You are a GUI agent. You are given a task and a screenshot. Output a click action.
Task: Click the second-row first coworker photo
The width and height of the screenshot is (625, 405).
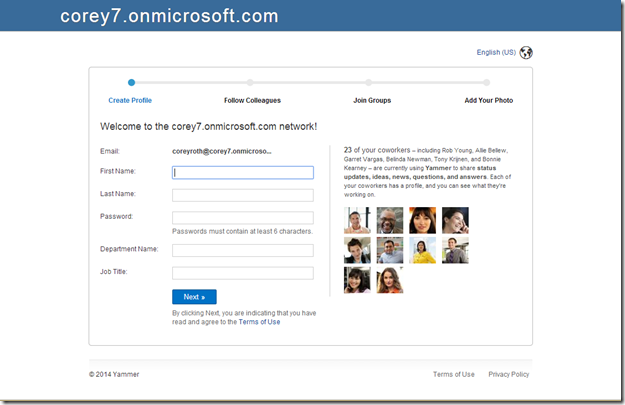[x=357, y=250]
